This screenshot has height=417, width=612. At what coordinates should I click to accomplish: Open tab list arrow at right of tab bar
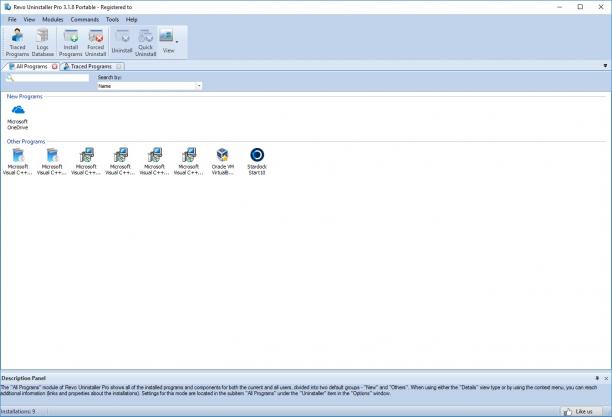tap(605, 66)
